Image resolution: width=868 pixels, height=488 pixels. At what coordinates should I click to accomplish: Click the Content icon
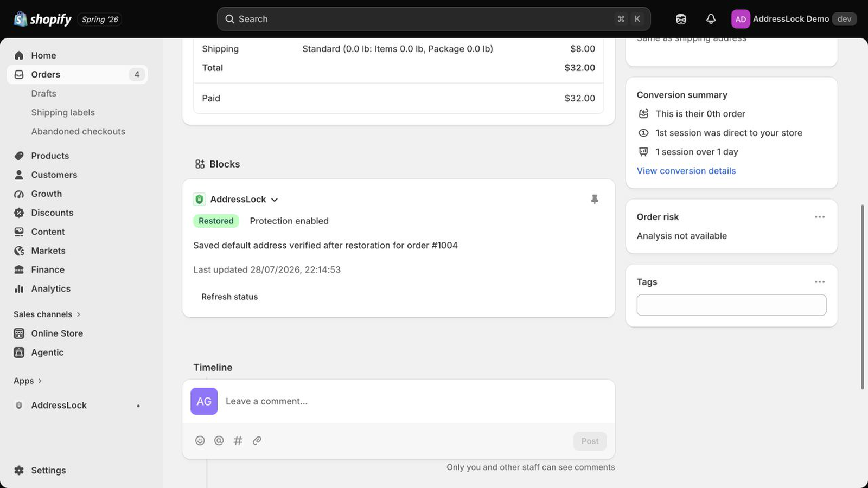(x=19, y=232)
